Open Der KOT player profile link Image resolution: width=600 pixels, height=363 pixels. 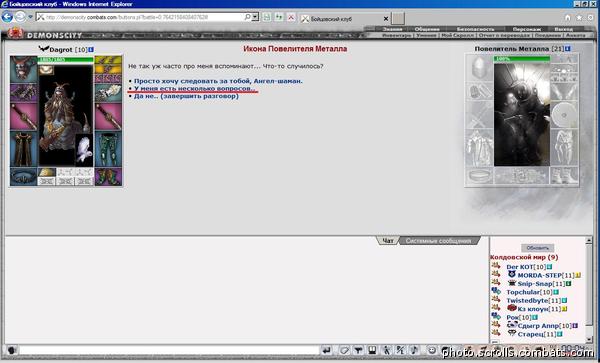(x=520, y=267)
